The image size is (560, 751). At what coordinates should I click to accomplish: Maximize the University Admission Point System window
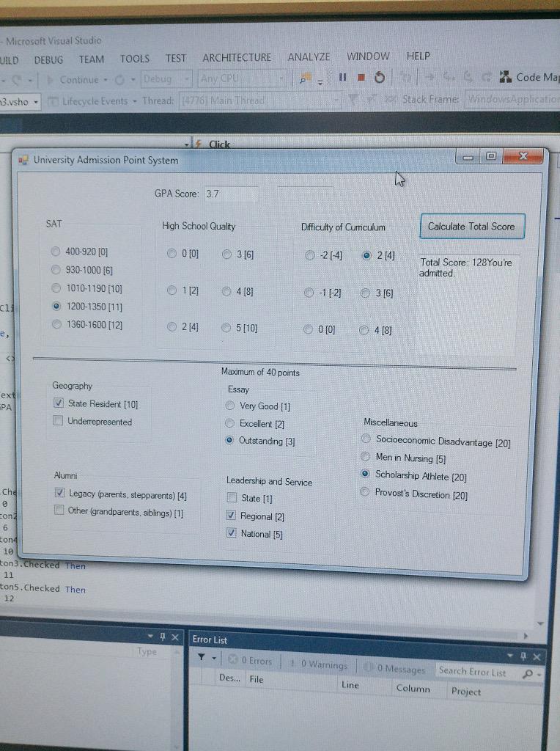click(x=491, y=156)
